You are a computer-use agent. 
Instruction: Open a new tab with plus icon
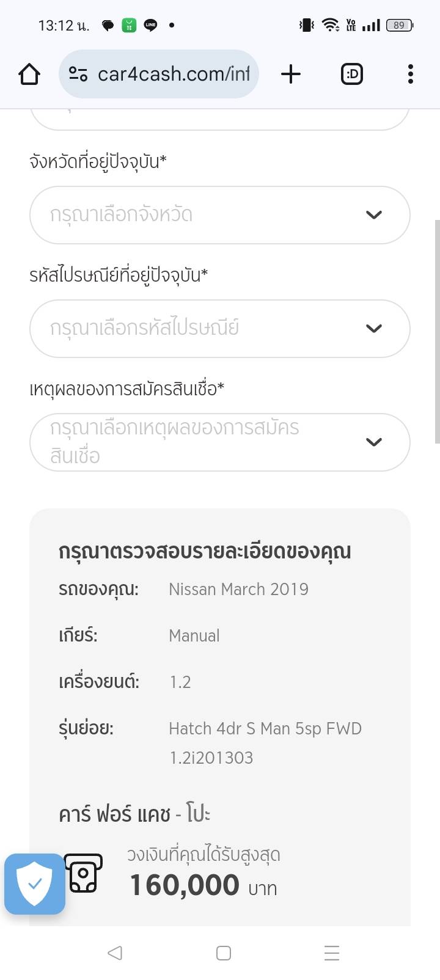[x=291, y=75]
